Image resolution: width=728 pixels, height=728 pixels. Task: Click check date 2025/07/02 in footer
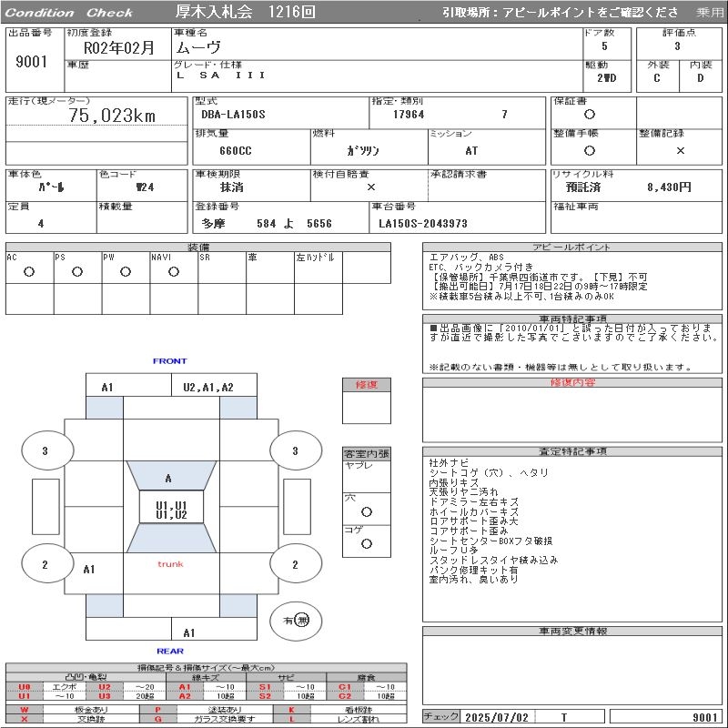pyautogui.click(x=497, y=718)
